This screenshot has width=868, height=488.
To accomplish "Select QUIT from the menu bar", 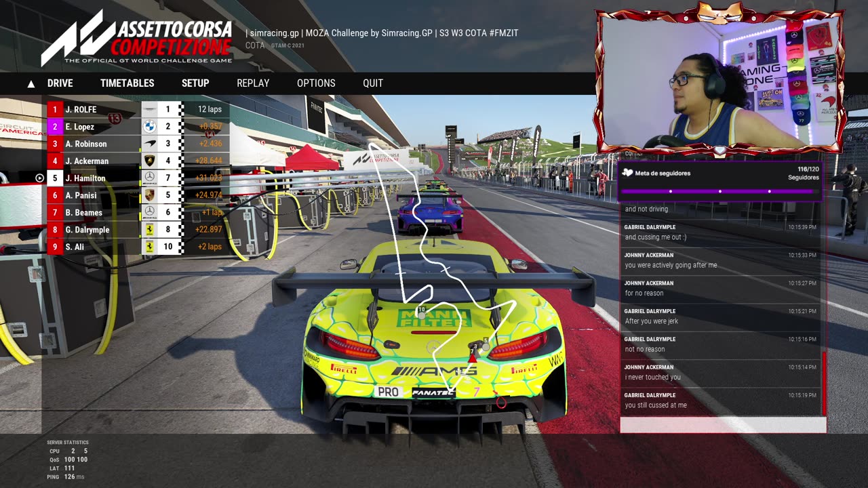I will pyautogui.click(x=373, y=83).
